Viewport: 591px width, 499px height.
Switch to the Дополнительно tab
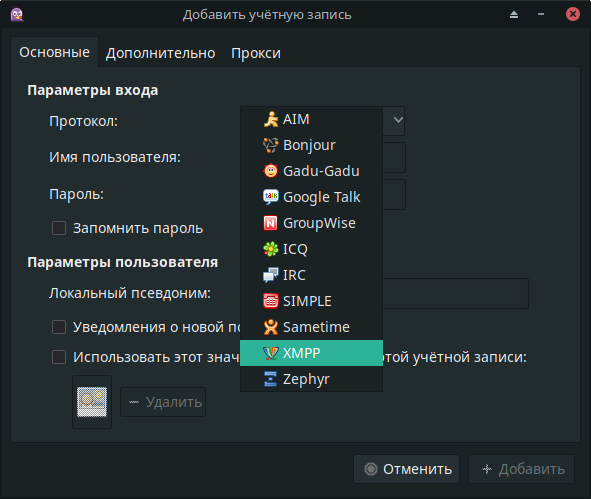coord(161,53)
